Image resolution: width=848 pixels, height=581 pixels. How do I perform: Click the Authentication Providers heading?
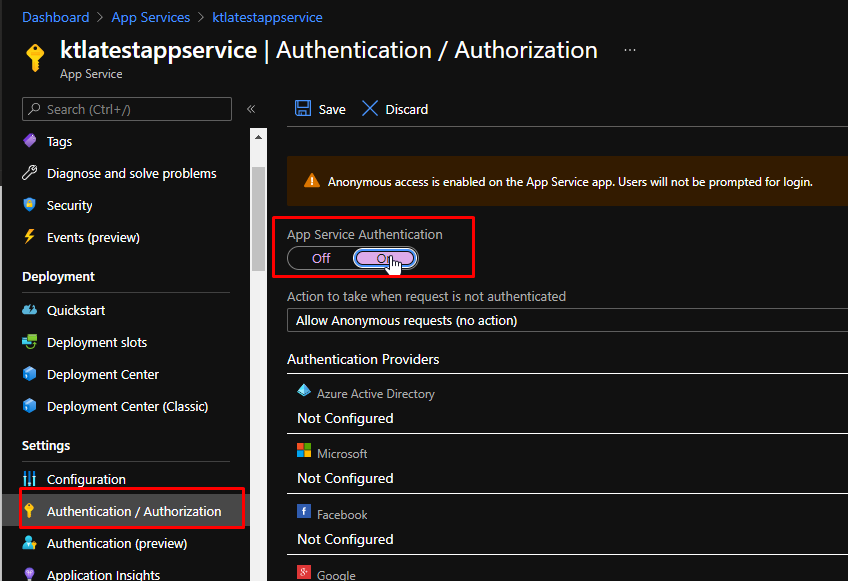[363, 359]
